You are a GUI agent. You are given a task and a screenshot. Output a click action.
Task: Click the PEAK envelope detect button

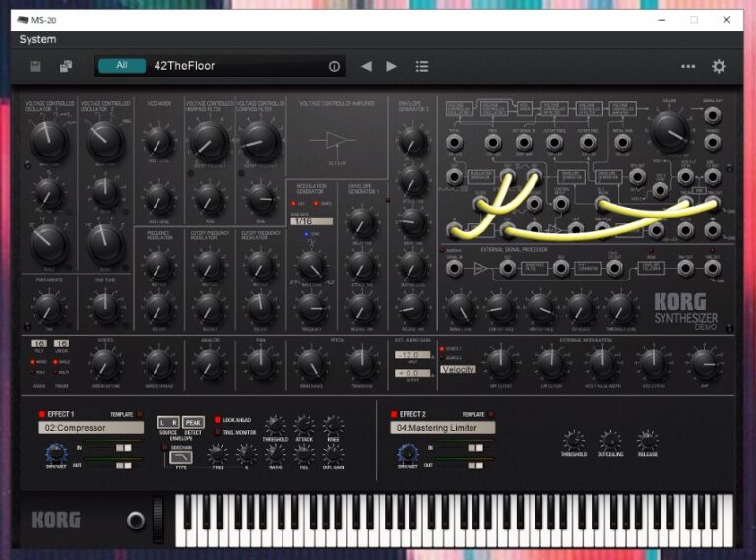point(193,422)
